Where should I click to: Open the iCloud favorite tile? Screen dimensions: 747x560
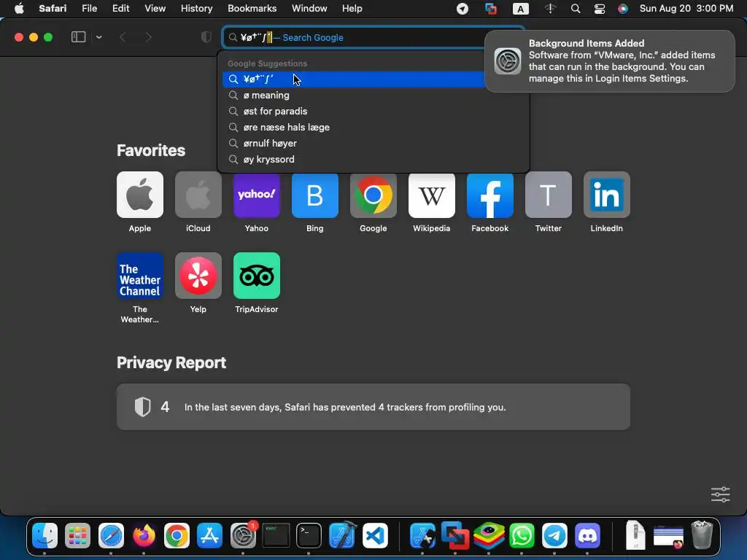198,195
